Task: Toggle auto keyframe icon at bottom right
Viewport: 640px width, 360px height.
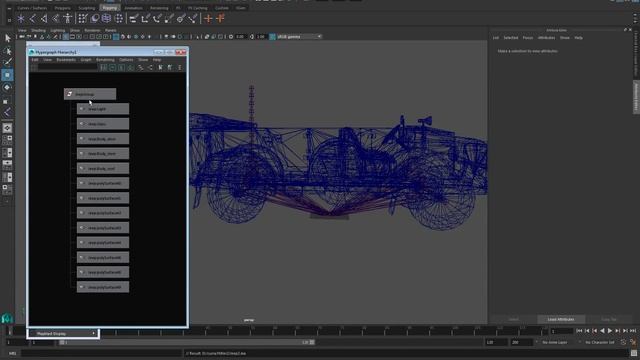Action: point(623,342)
